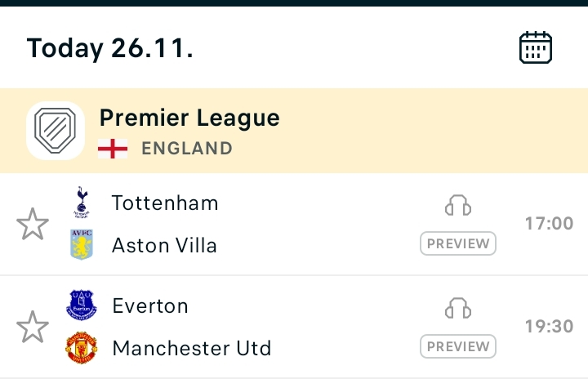Click the Premier League shield logo
The height and width of the screenshot is (379, 588).
(56, 131)
